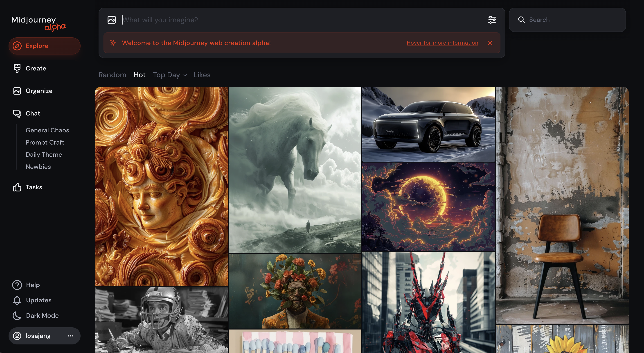The height and width of the screenshot is (353, 644).
Task: Open the Prompt Craft chat room
Action: (x=45, y=142)
